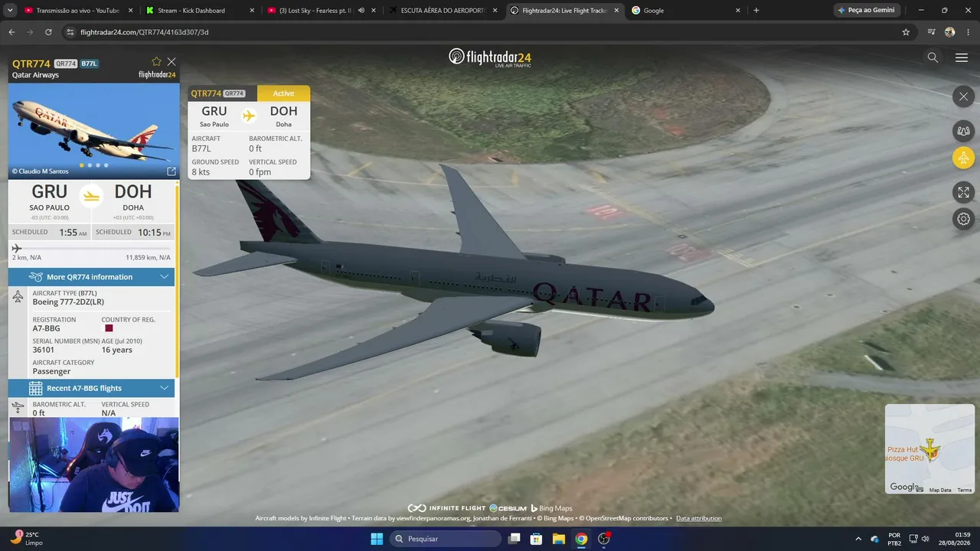980x551 pixels.
Task: Open Flightradar24 search
Action: (x=933, y=57)
